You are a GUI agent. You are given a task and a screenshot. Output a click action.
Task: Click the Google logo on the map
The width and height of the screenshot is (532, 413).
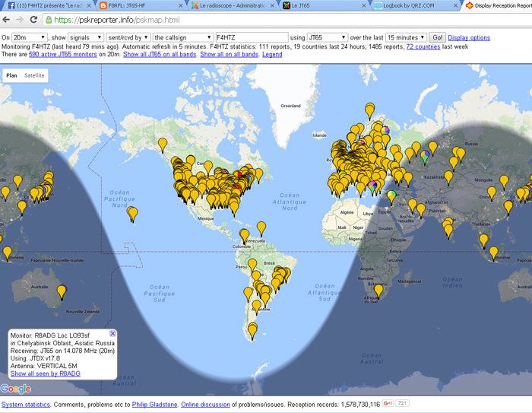pyautogui.click(x=16, y=388)
